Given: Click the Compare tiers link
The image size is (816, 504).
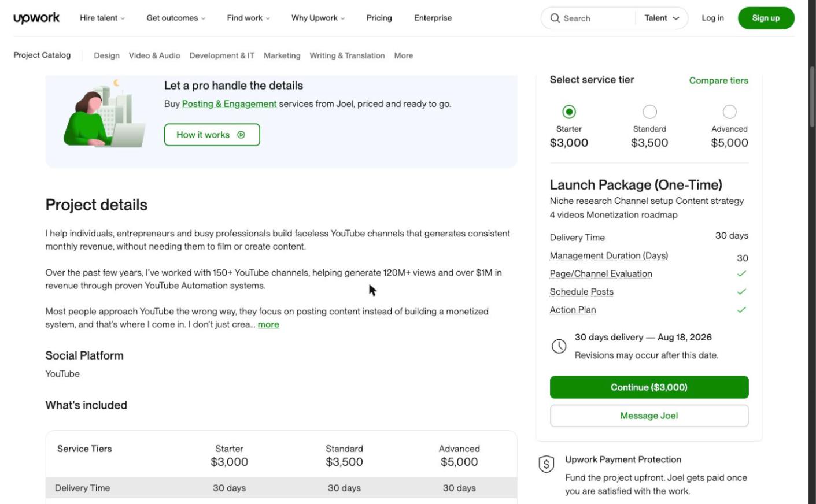Looking at the screenshot, I should tap(718, 80).
